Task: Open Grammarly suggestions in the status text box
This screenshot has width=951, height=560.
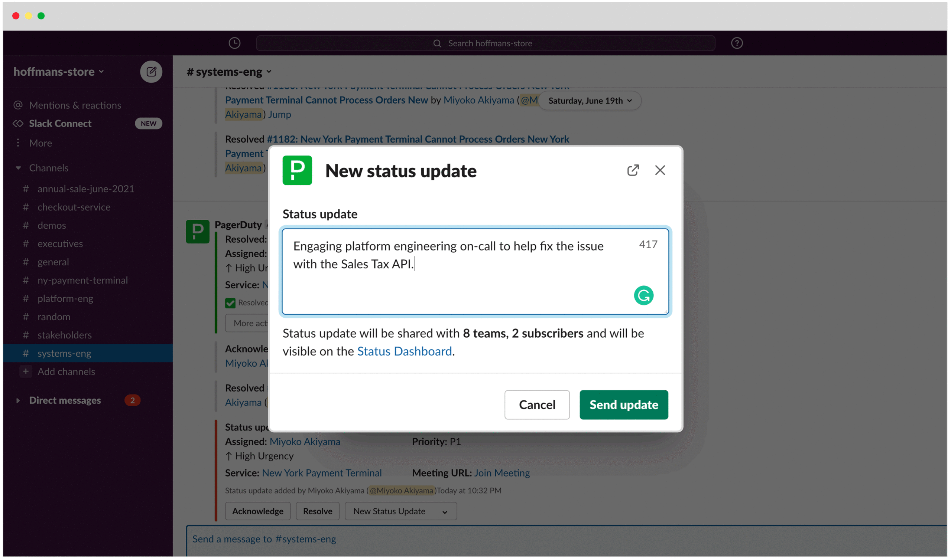Action: click(x=643, y=295)
